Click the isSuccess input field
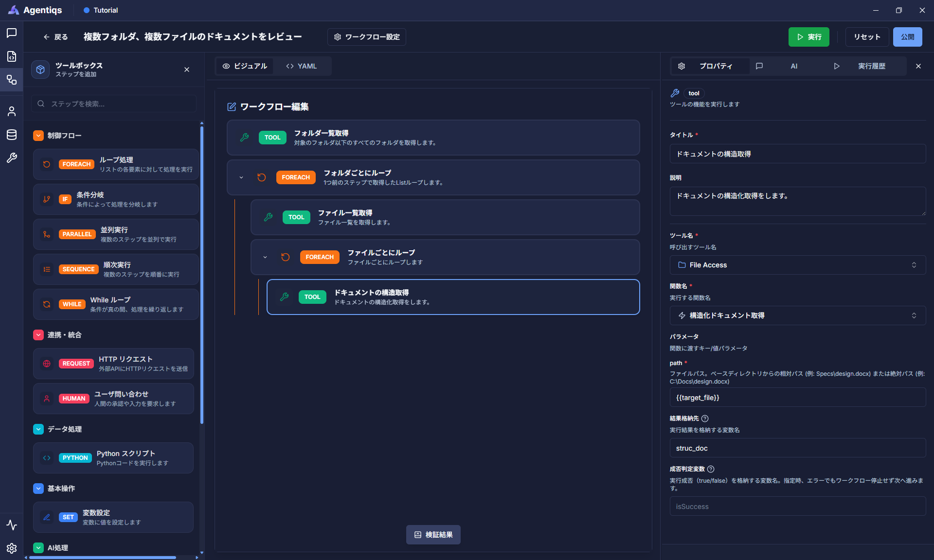 coord(797,506)
